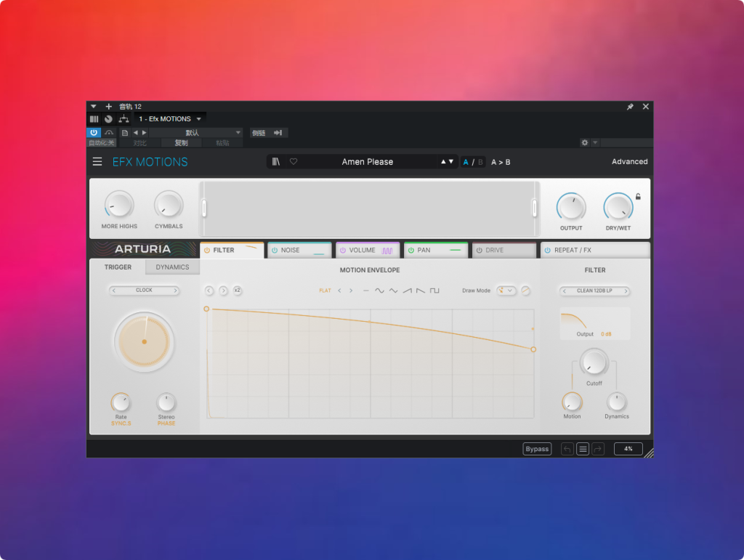Click the routing tree icon in host toolbar
Image resolution: width=744 pixels, height=560 pixels.
[124, 119]
